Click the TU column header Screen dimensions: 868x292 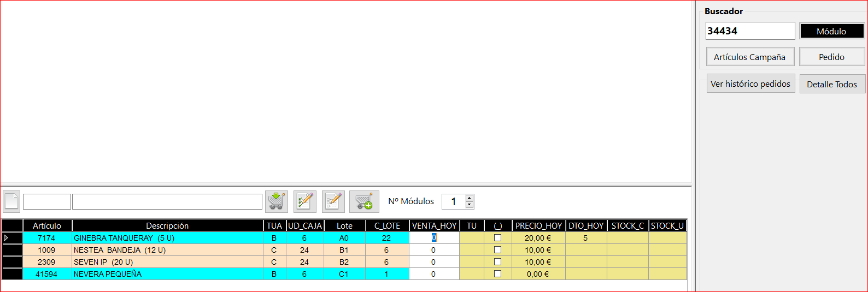click(472, 225)
